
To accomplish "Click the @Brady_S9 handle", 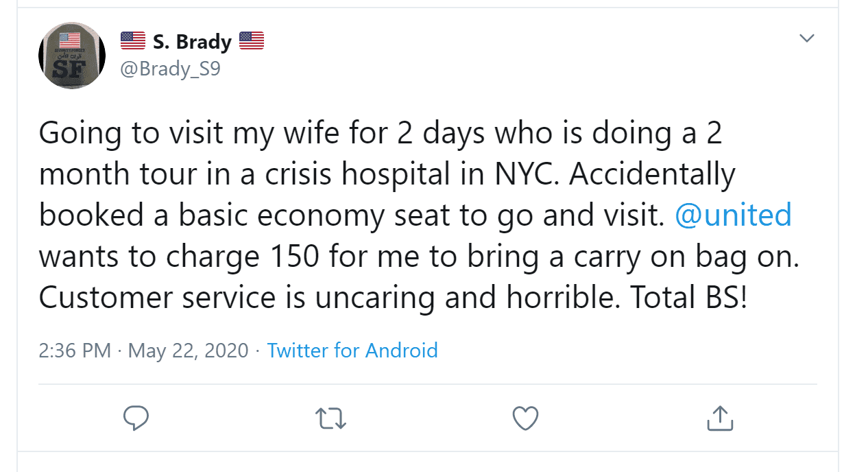I will (171, 69).
